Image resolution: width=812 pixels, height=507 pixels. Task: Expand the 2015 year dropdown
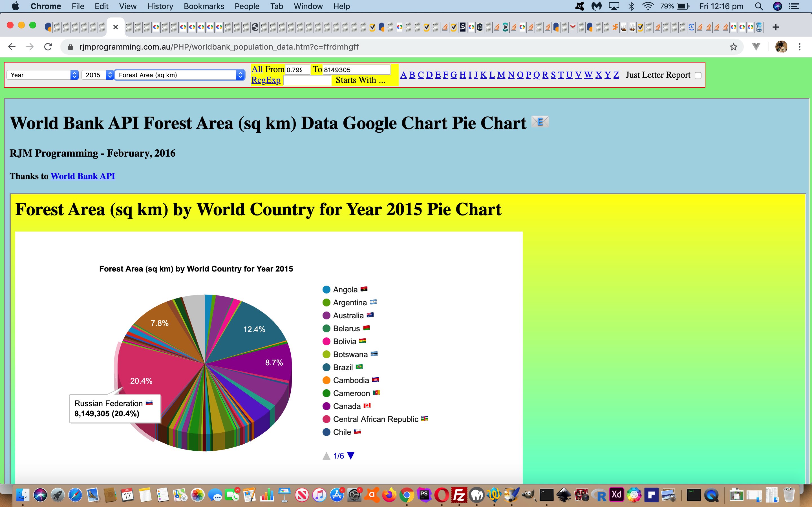click(x=98, y=75)
